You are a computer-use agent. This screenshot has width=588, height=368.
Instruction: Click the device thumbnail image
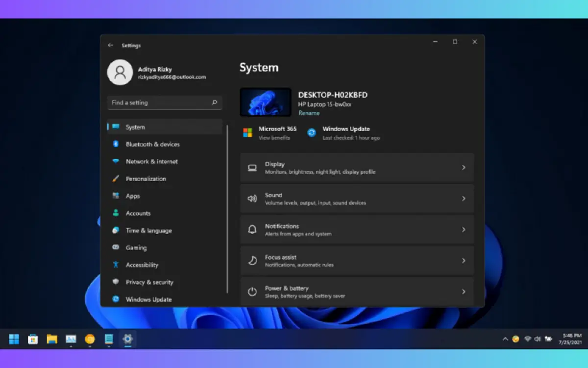[266, 102]
